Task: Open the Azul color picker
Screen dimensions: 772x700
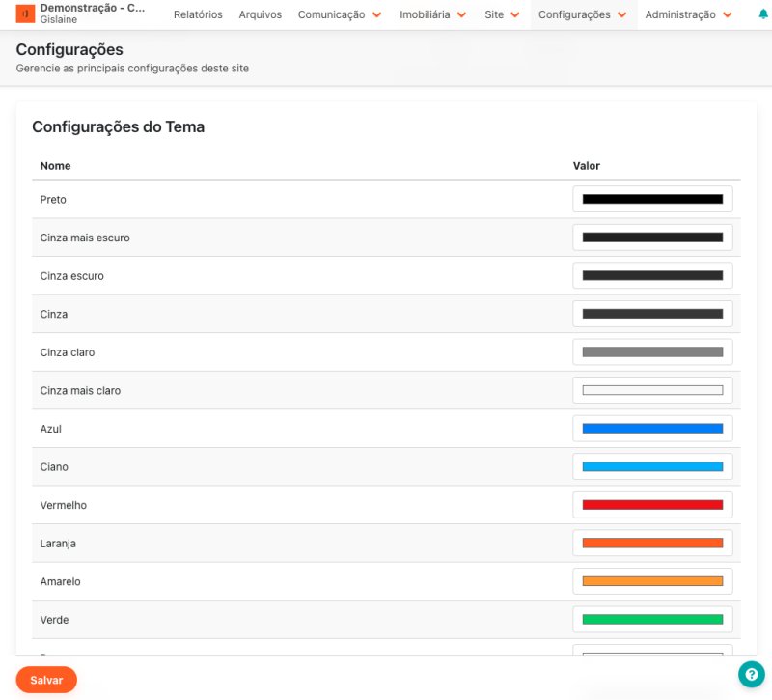Action: (x=652, y=429)
